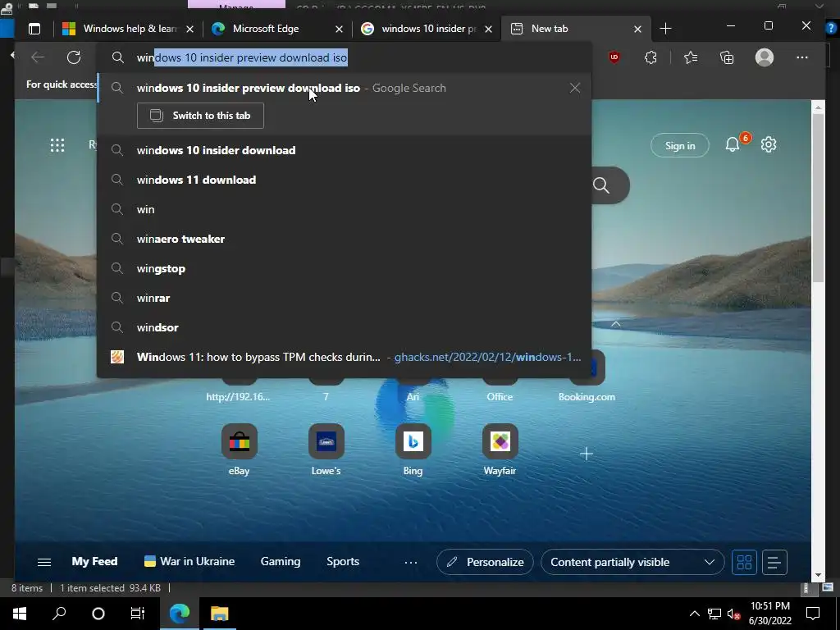Open the Sports feed topic
Image resolution: width=840 pixels, height=630 pixels.
tap(343, 561)
